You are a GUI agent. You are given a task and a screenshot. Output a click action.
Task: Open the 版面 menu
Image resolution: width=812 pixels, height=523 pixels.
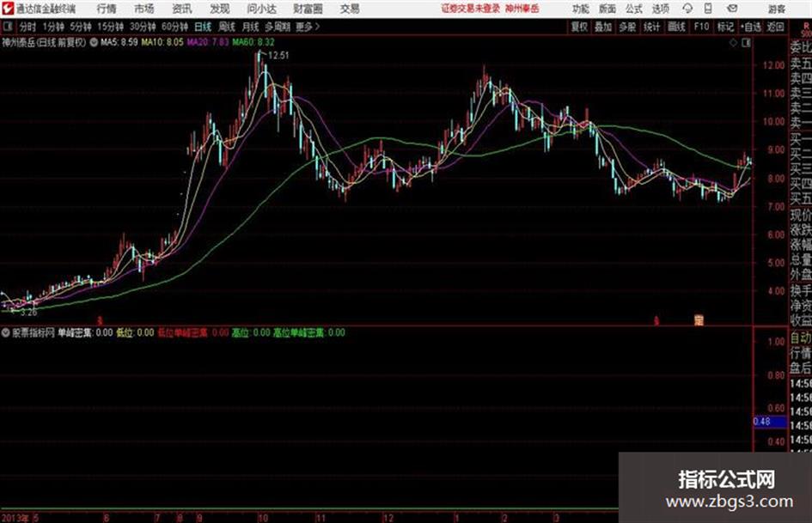pyautogui.click(x=607, y=9)
